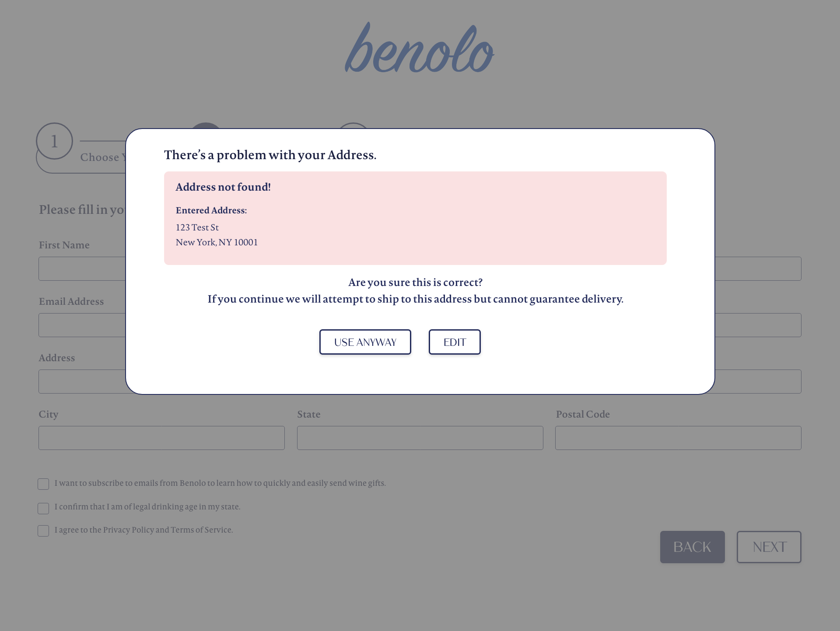Viewport: 840px width, 631px height.
Task: Click the Address not found error banner
Action: pyautogui.click(x=415, y=218)
